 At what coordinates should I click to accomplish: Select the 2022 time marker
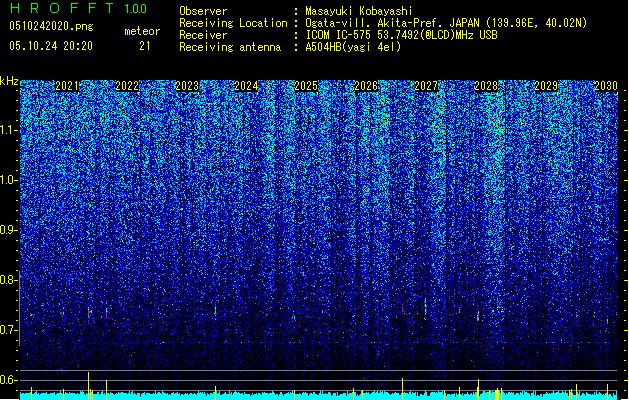pos(127,86)
